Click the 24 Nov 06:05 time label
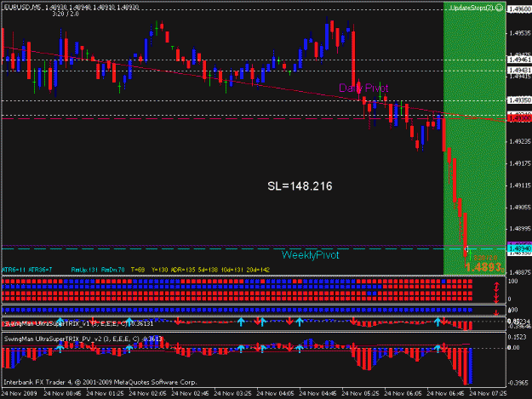This screenshot has height=399, width=532. point(403,394)
